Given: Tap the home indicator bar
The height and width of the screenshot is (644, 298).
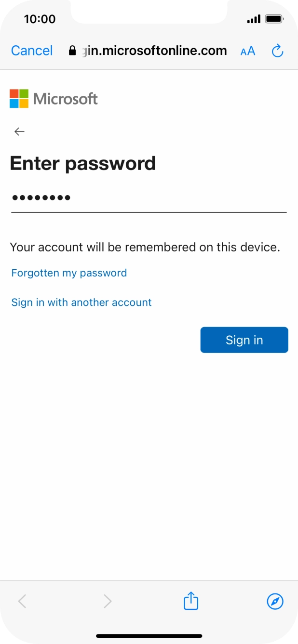Looking at the screenshot, I should coord(149,636).
